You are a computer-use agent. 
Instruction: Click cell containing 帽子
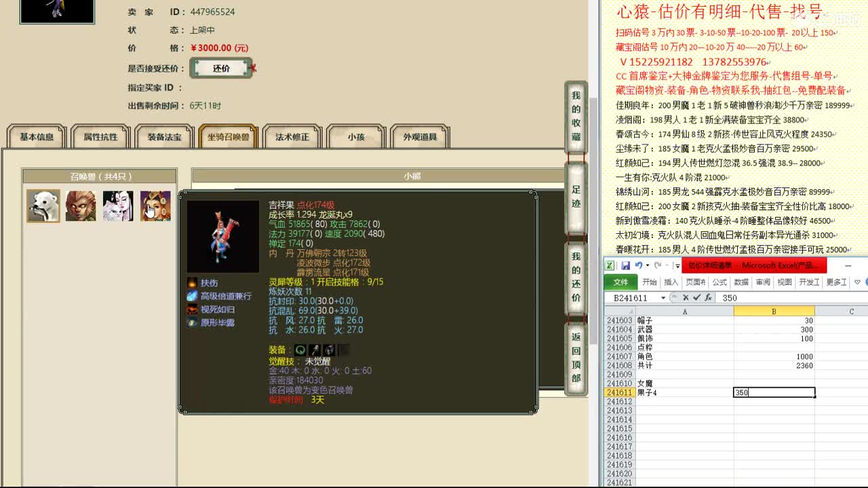point(684,321)
